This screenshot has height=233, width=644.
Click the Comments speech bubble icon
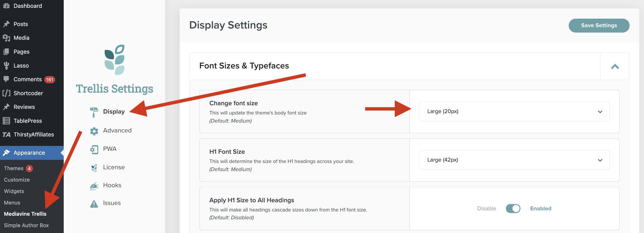(6, 79)
